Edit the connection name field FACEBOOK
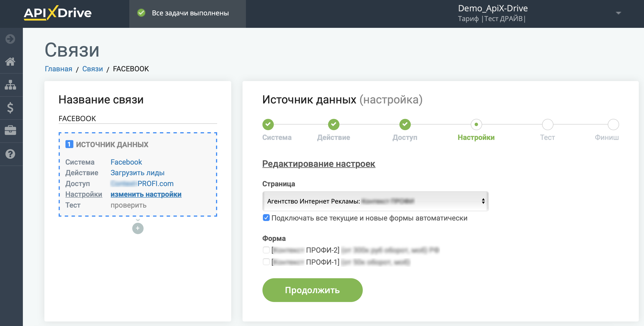 pos(138,118)
